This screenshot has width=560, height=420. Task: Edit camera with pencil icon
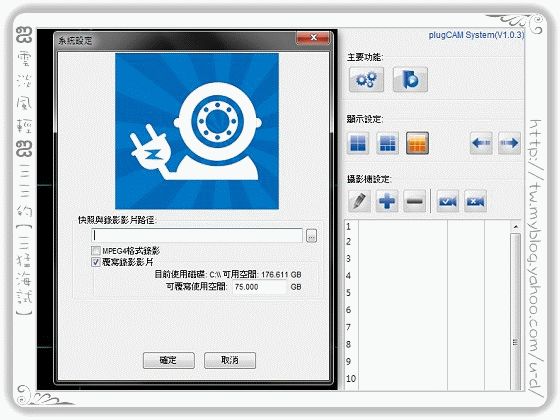(359, 201)
